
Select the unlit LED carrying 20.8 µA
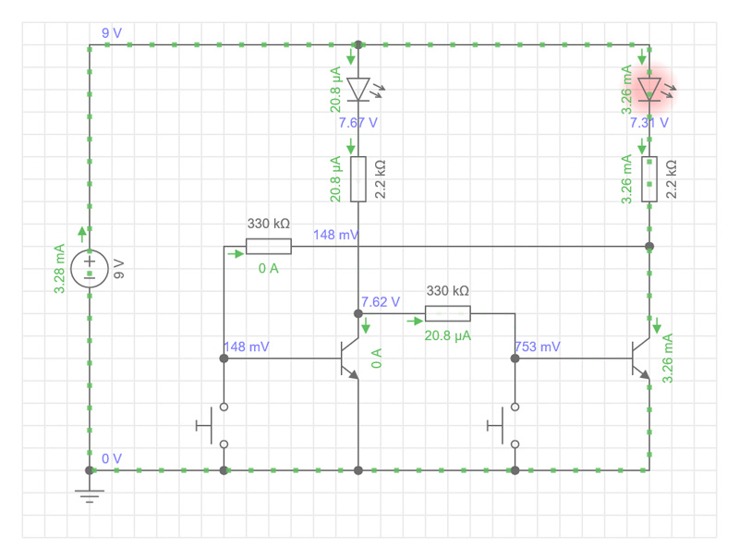point(358,88)
